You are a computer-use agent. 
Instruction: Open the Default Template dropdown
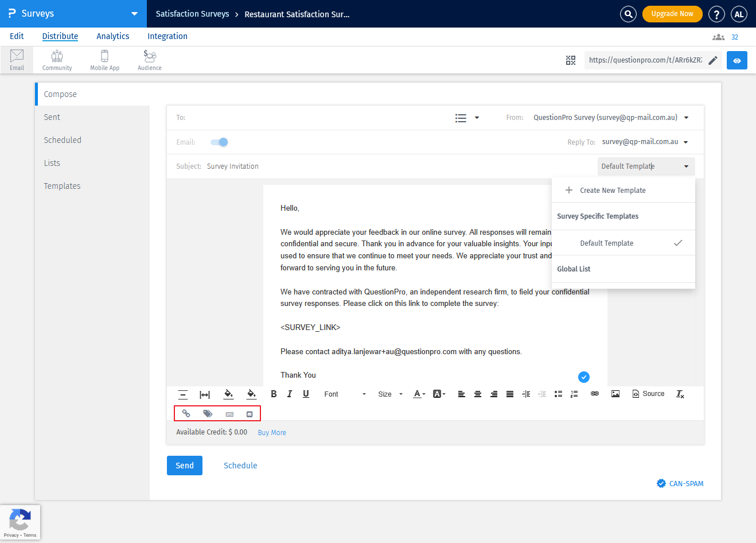(x=646, y=166)
